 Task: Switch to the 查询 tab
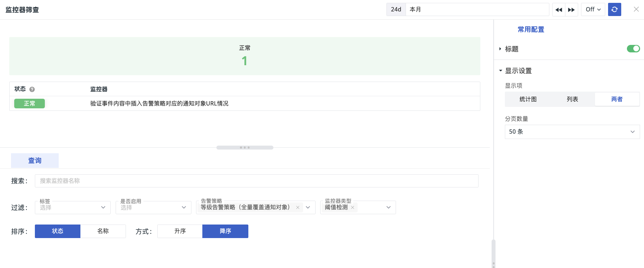coord(35,161)
